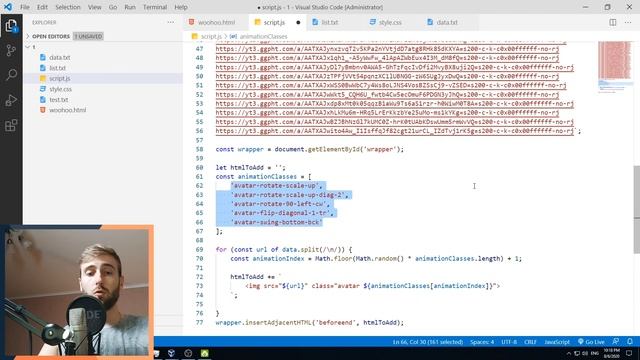Open data.txt from the Explorer tree
Viewport: 640px width, 360px height.
tap(60, 58)
